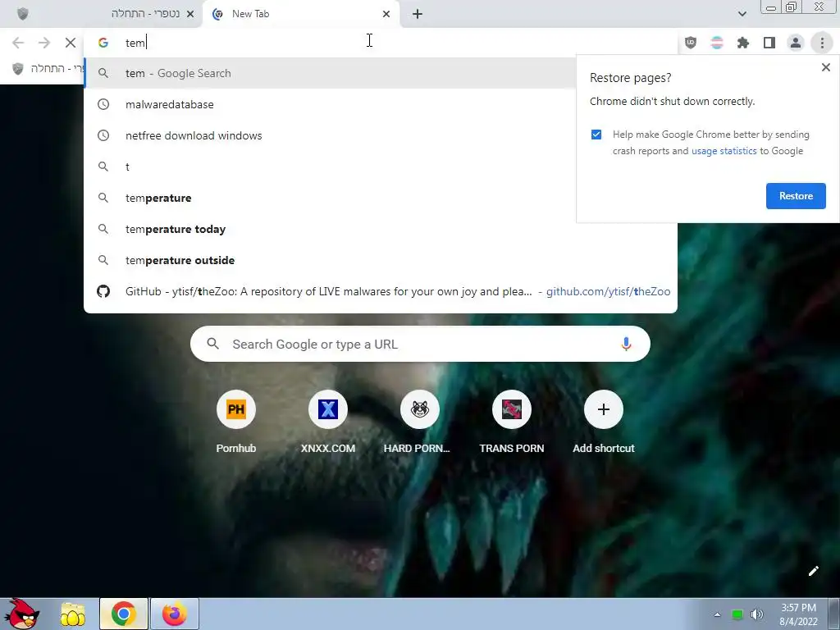840x630 pixels.
Task: Click the magnifier icon in the page search box
Action: click(x=212, y=344)
